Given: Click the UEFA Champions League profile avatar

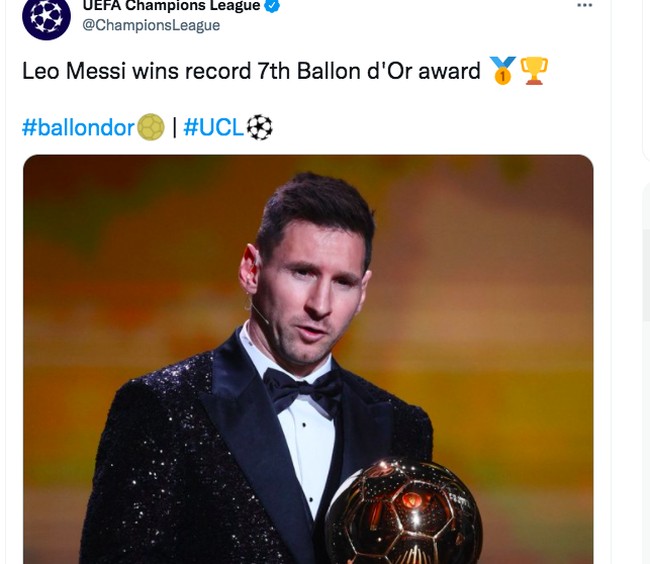Looking at the screenshot, I should click(46, 16).
